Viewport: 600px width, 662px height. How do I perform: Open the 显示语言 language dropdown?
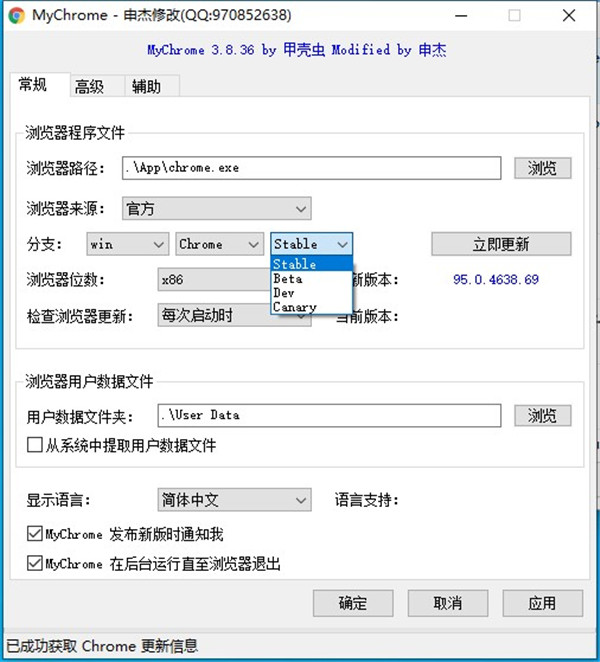234,500
